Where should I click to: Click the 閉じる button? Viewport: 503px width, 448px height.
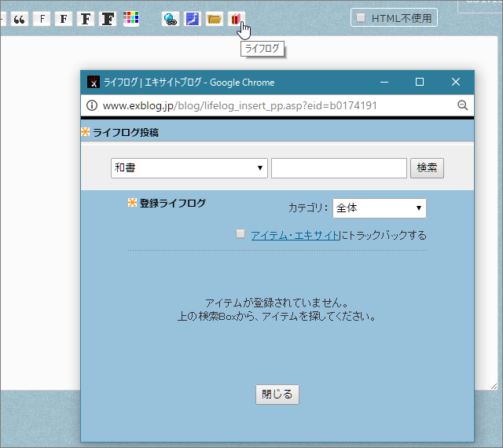[x=277, y=394]
